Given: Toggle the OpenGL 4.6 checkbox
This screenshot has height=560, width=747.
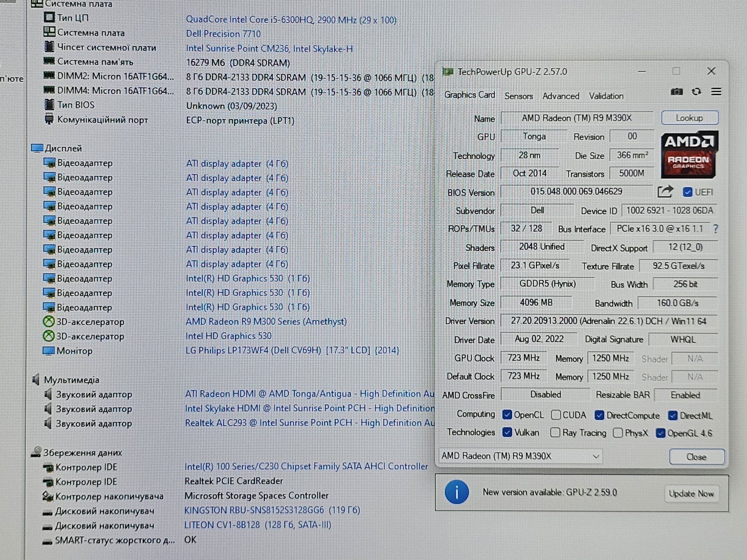Looking at the screenshot, I should tap(660, 433).
